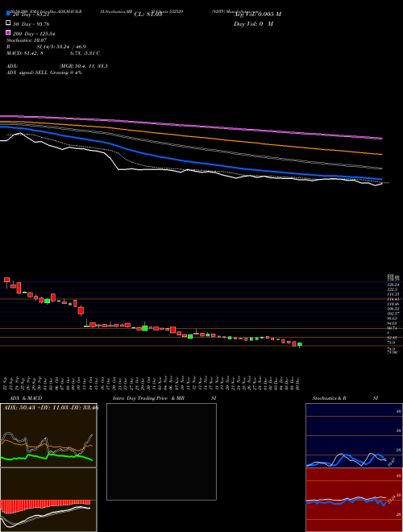Click the 'Stochastics & RSI' panel title
Viewport: 403px width, 532px height.
tap(345, 398)
